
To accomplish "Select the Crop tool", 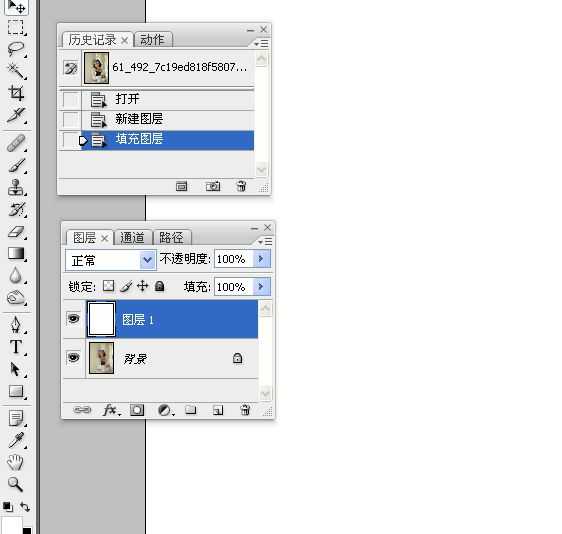I will pyautogui.click(x=16, y=93).
